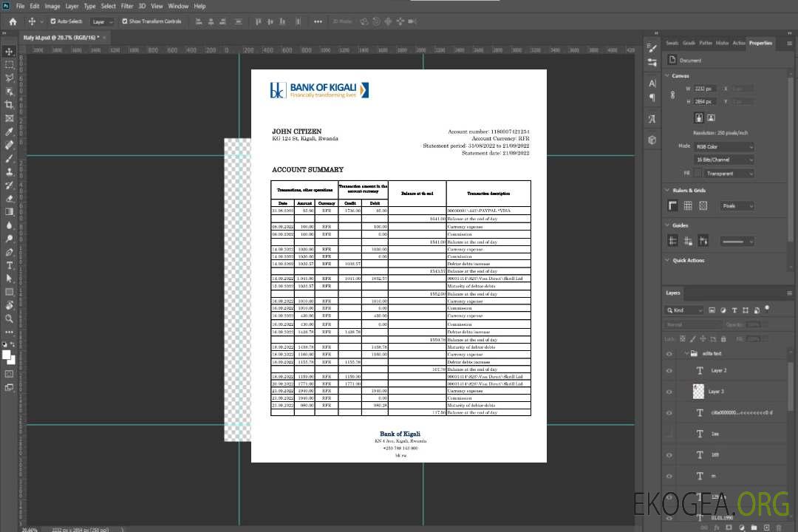Viewport: 798px width, 532px height.
Task: Disable Show Transform Controls checkbox
Action: (x=125, y=21)
